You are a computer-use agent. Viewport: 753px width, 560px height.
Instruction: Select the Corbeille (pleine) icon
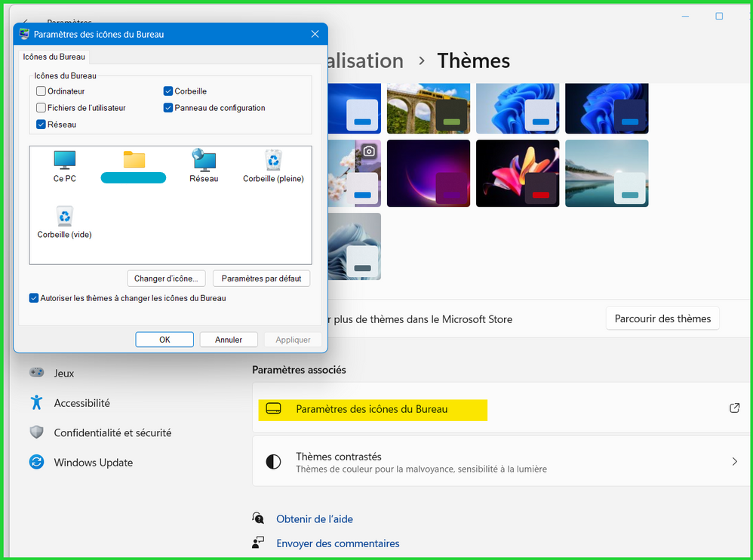point(273,166)
